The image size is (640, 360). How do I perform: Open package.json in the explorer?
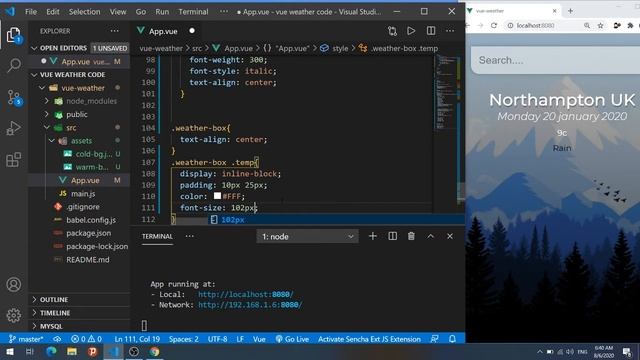(89, 233)
